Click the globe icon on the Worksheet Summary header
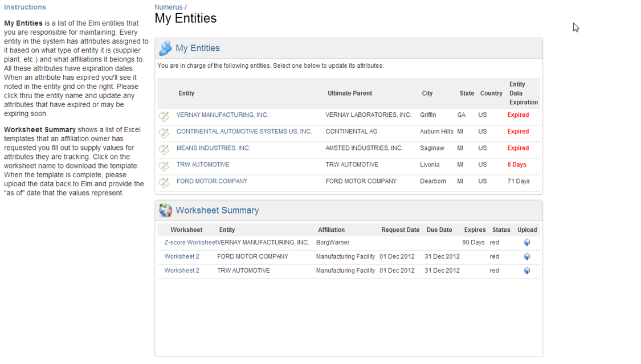The width and height of the screenshot is (641, 364). pos(165,210)
